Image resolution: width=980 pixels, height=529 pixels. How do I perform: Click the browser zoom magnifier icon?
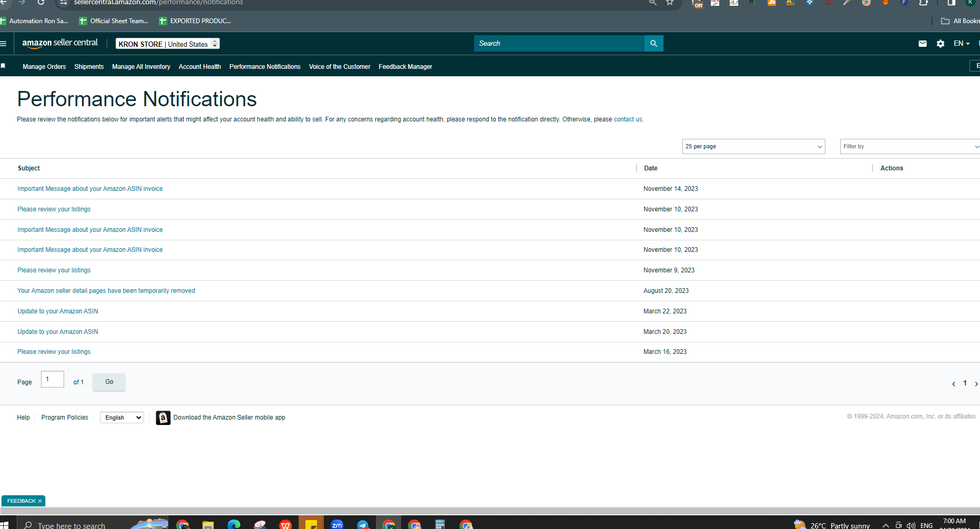(652, 3)
